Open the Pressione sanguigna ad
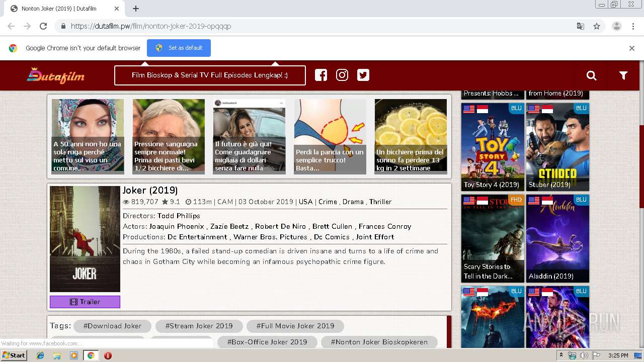 pyautogui.click(x=169, y=136)
